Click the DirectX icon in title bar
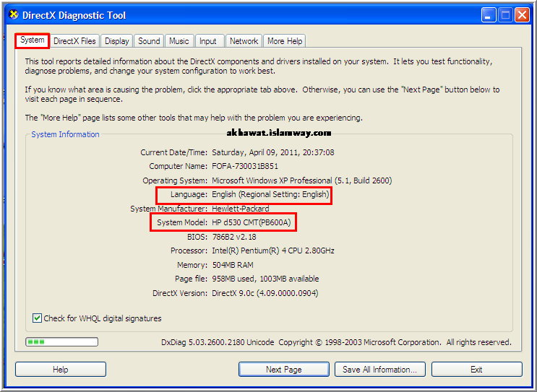Image resolution: width=537 pixels, height=392 pixels. tap(12, 14)
